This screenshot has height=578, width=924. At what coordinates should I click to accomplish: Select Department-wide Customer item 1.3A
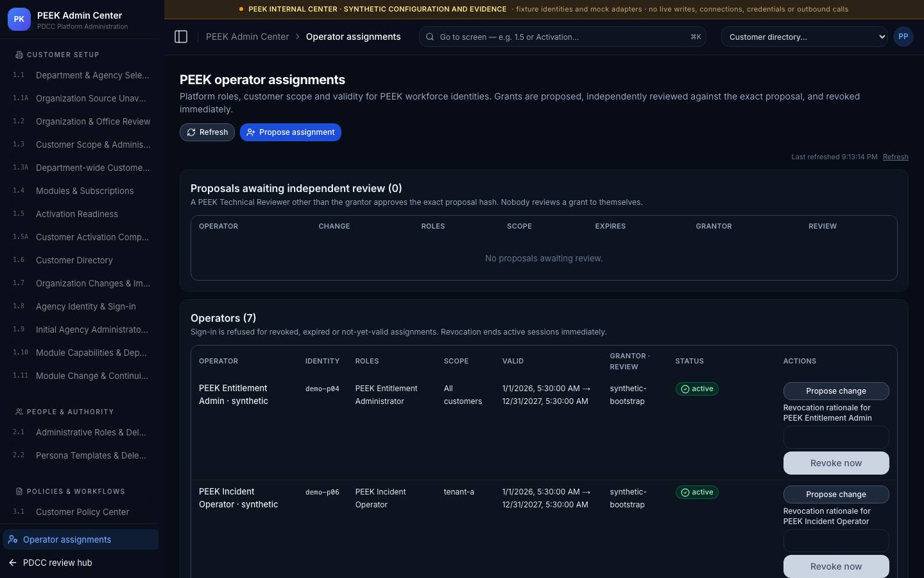[x=81, y=168]
